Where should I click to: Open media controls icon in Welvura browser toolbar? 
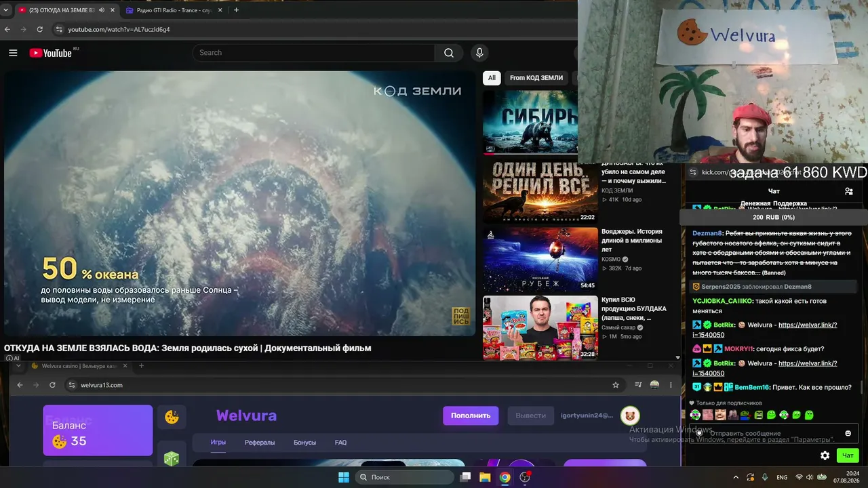tap(638, 385)
